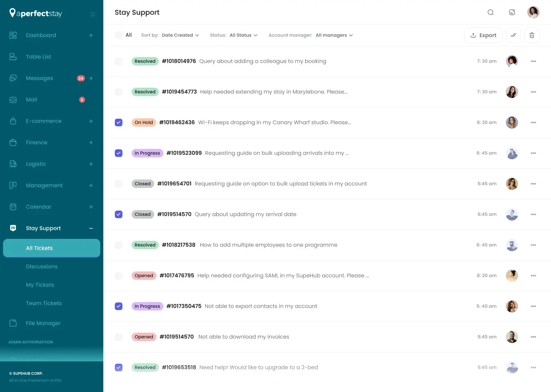Open more options for ticket #1019523099

533,153
